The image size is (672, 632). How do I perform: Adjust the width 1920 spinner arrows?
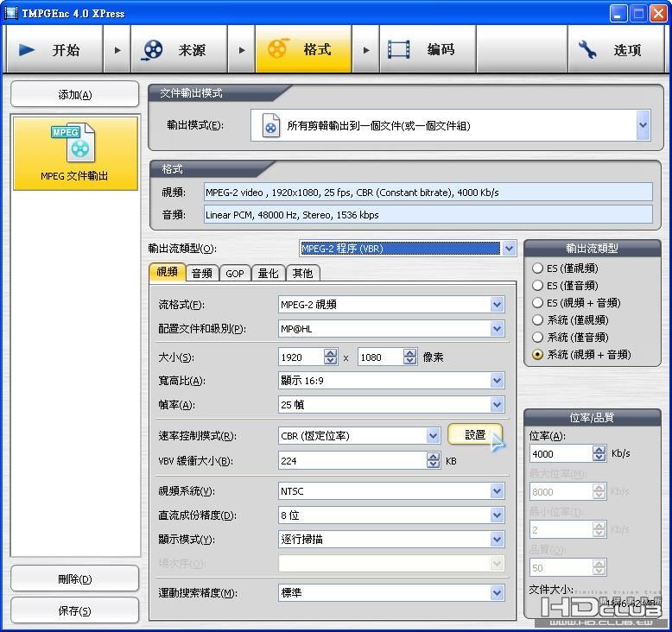pos(331,357)
